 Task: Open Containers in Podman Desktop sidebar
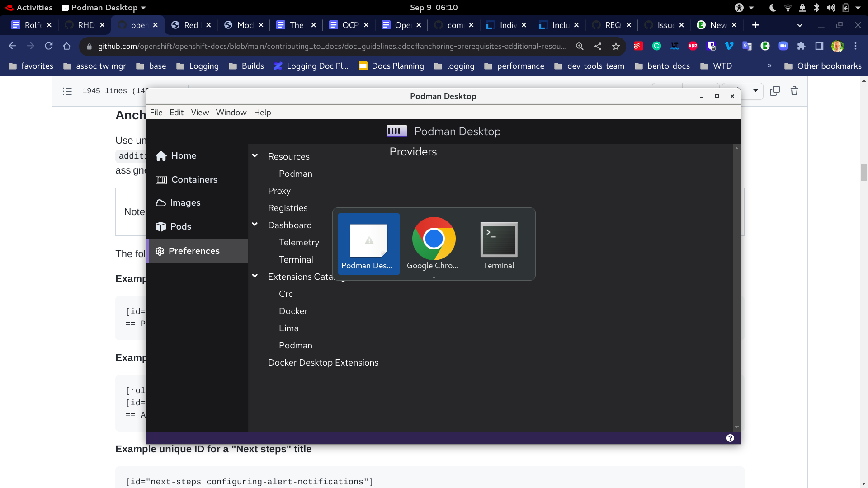186,180
